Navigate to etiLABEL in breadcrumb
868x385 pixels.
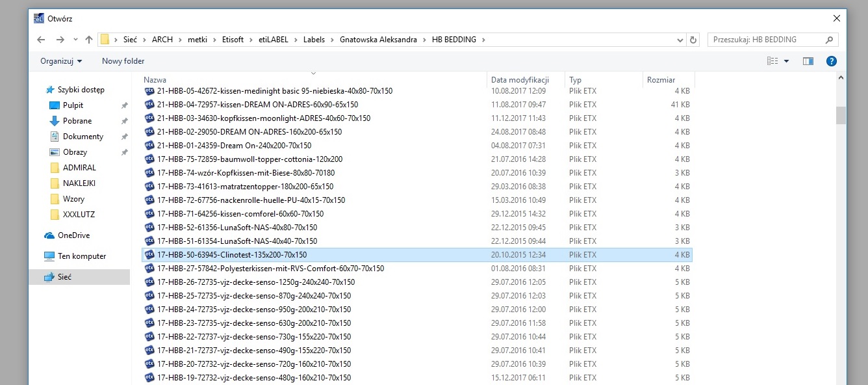[274, 40]
